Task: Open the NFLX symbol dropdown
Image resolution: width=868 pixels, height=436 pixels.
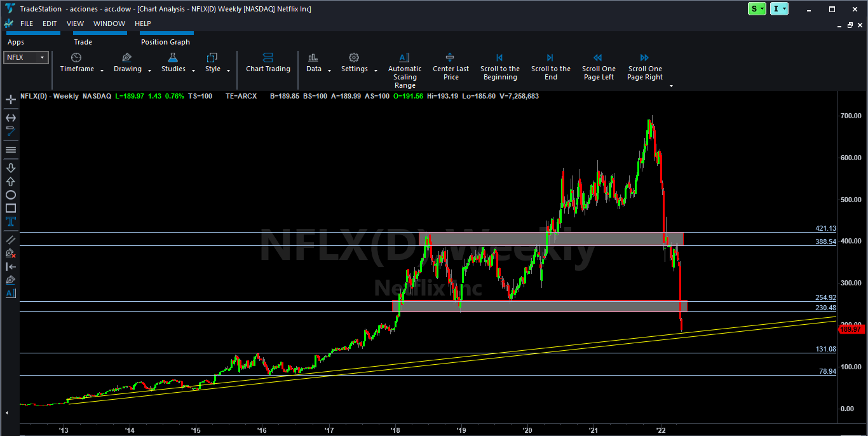Action: (26, 57)
